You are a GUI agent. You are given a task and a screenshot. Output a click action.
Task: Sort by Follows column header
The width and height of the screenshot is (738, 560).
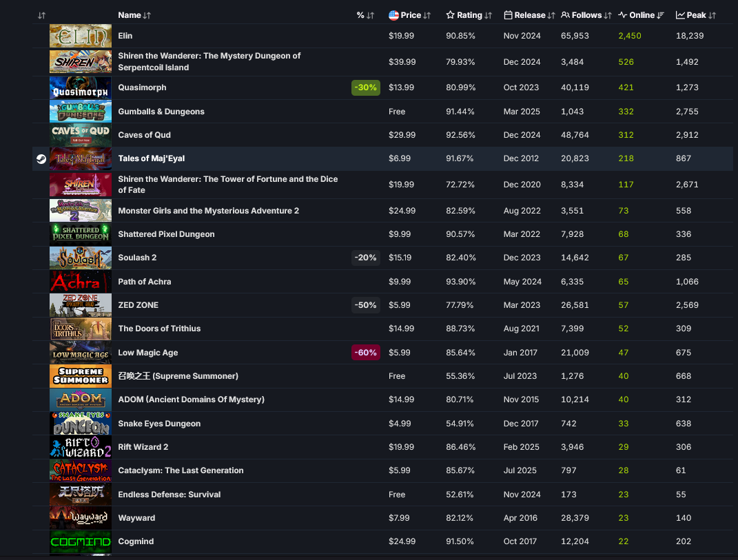(586, 15)
